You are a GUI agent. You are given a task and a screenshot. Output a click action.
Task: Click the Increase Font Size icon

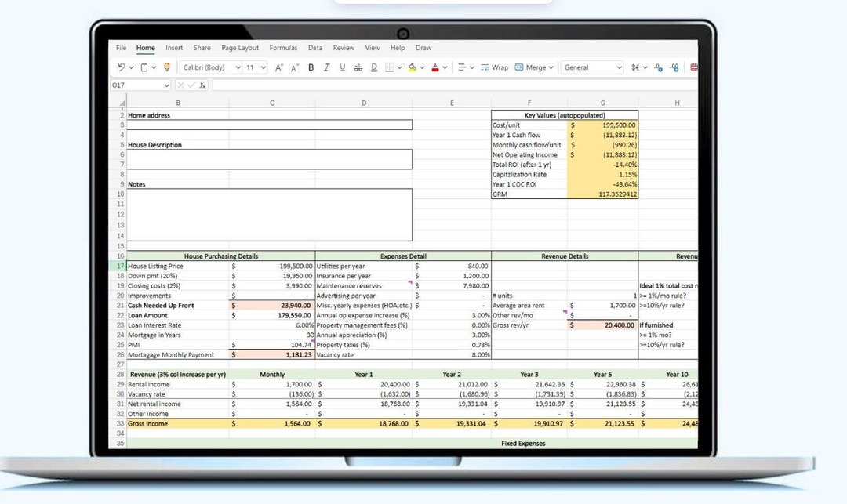click(x=278, y=68)
